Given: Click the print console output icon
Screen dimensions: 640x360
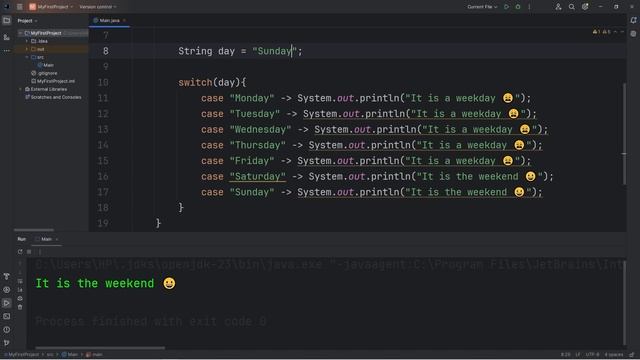Looking at the screenshot, I should pos(20,298).
